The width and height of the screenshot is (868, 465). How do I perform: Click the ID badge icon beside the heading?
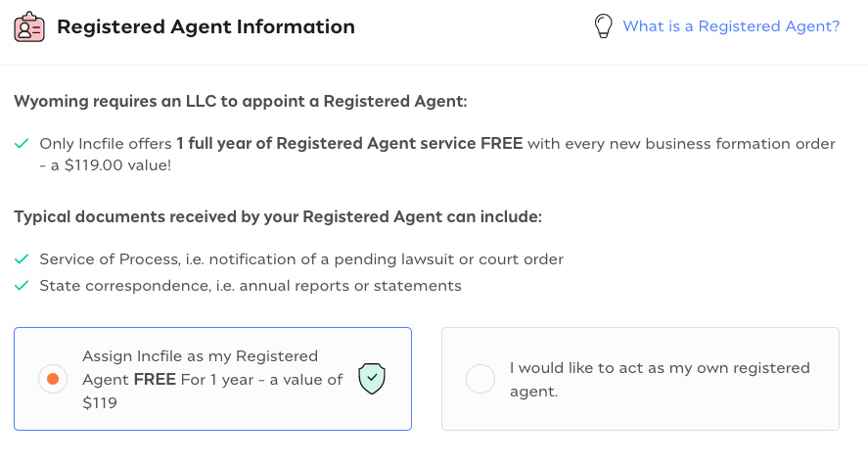point(29,27)
